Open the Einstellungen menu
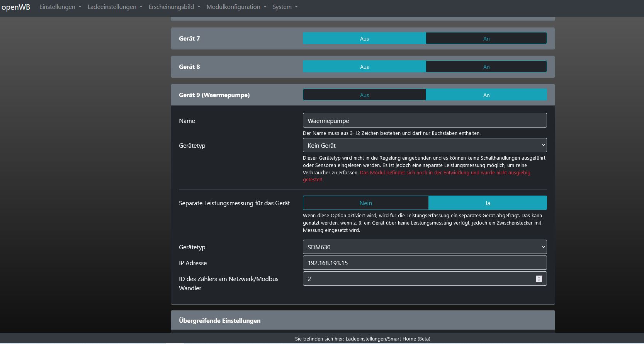This screenshot has height=344, width=644. click(60, 7)
